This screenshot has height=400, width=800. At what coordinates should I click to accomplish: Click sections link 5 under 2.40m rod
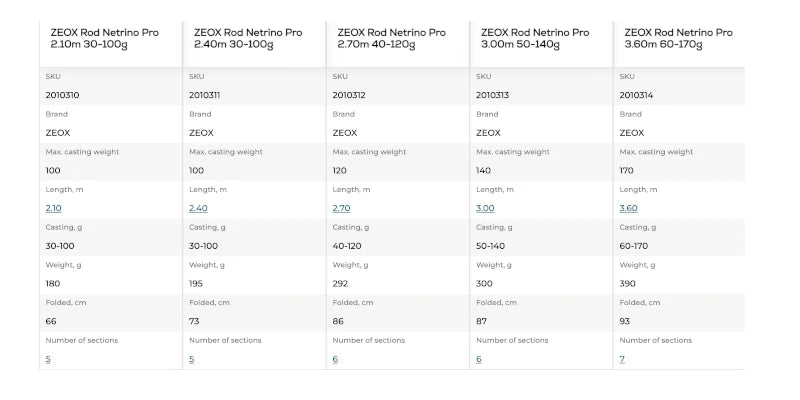pos(191,359)
